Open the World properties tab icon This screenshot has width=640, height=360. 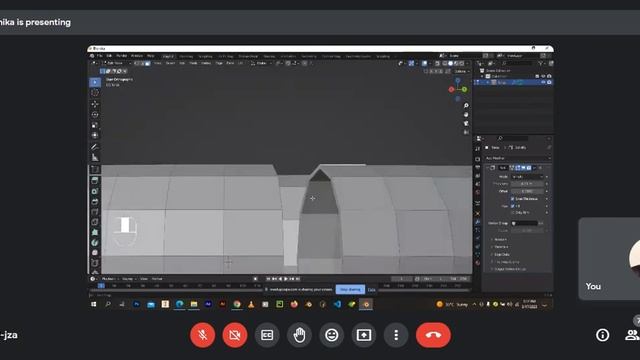coord(478,192)
